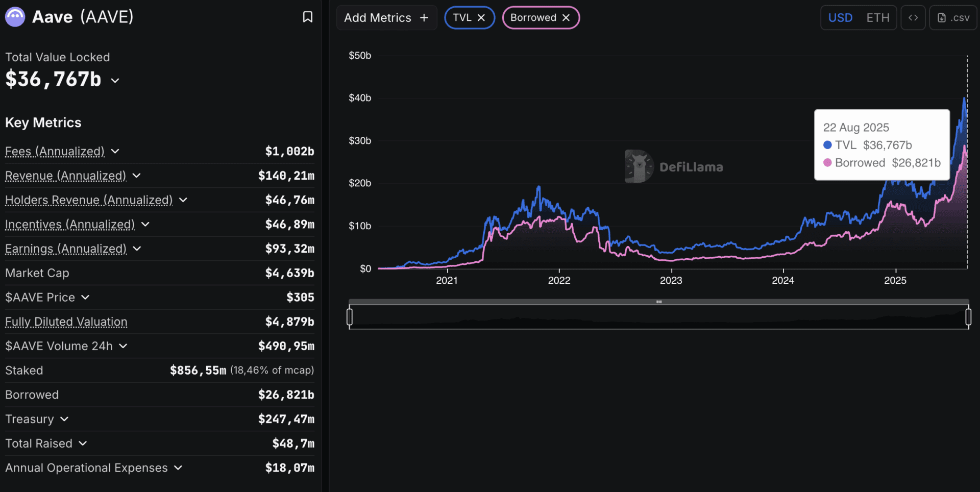Open the embed code icon button
Viewport: 980px width, 492px height.
[x=913, y=17]
